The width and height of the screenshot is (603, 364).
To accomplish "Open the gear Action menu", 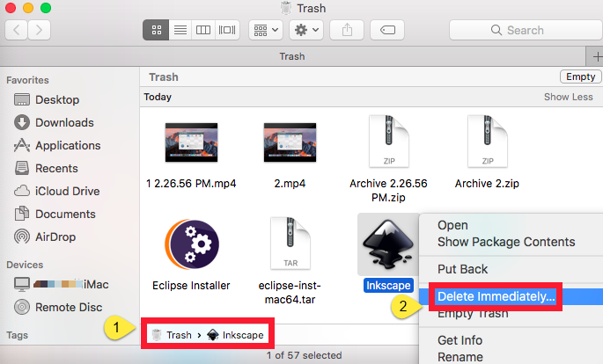I will [x=306, y=30].
